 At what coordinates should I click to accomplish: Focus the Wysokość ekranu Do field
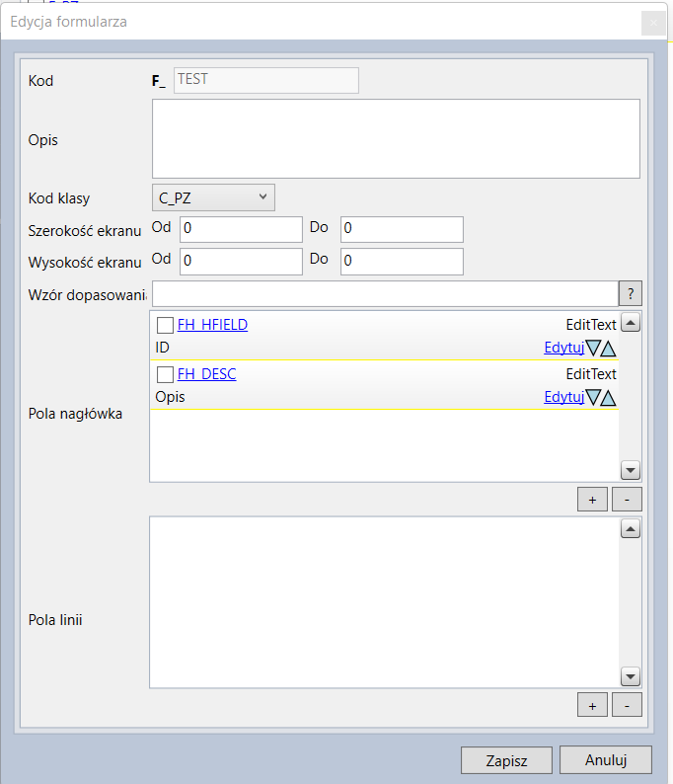pos(403,262)
